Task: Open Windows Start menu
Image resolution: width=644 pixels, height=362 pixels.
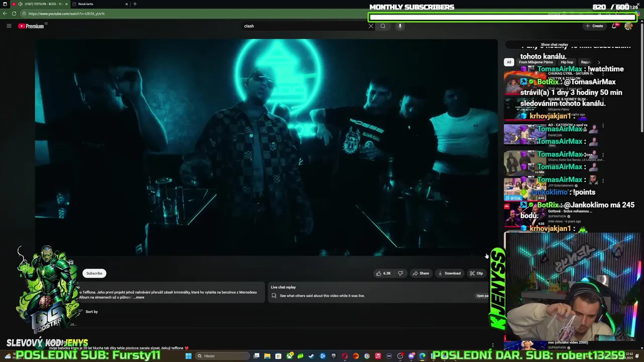Action: pyautogui.click(x=189, y=356)
